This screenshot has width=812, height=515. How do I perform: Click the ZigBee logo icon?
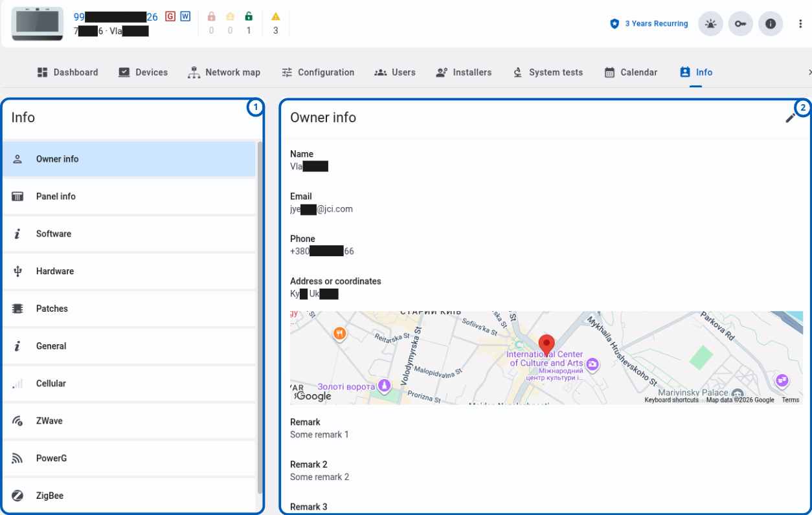pos(17,496)
